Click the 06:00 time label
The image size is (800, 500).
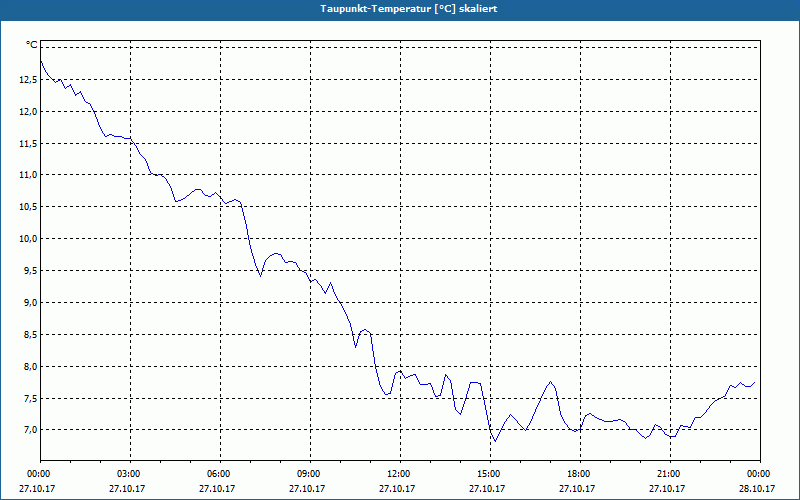click(220, 474)
